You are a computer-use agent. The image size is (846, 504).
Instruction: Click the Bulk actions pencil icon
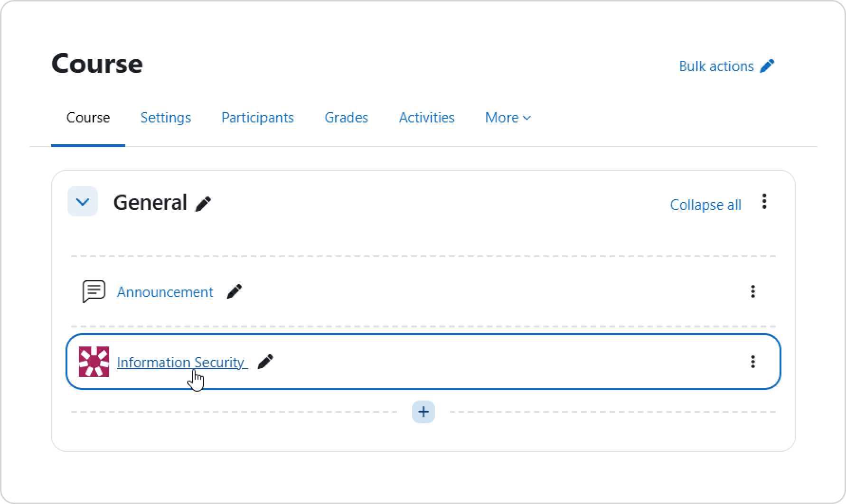click(x=767, y=66)
